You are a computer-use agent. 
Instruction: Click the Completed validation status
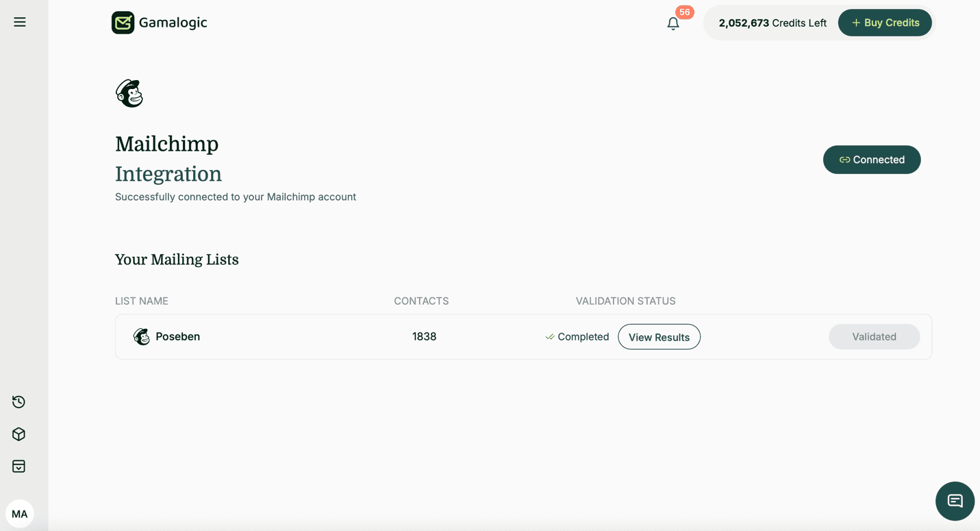(x=577, y=336)
